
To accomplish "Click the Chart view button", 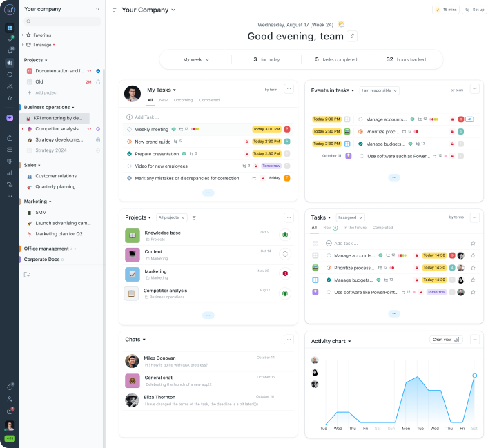I will pos(446,340).
